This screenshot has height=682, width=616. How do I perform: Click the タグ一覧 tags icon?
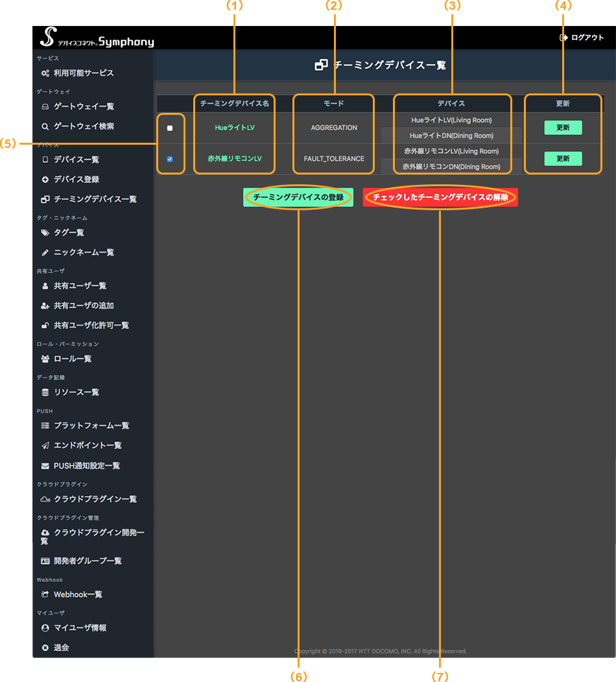tap(45, 233)
